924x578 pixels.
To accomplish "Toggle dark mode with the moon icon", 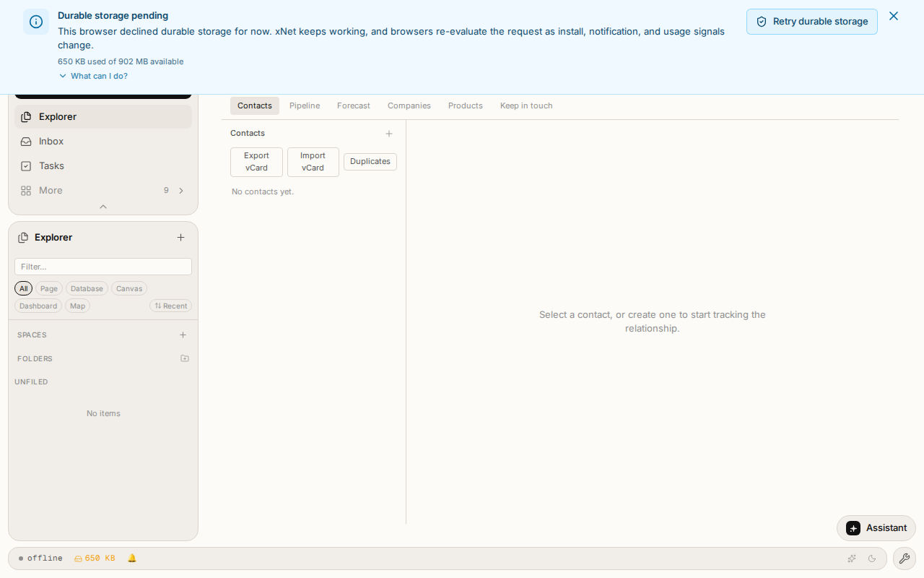I will [x=872, y=558].
